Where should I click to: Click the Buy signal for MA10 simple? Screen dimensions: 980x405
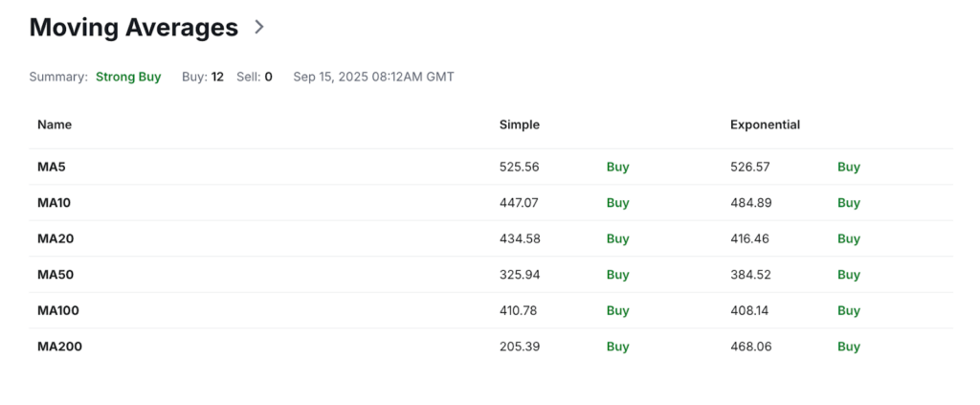click(x=617, y=203)
